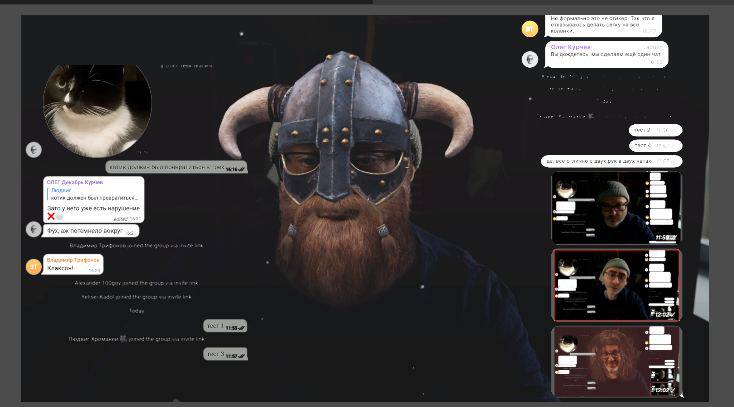Click 'Владимир Трифонов joined the group' notice

pos(136,245)
